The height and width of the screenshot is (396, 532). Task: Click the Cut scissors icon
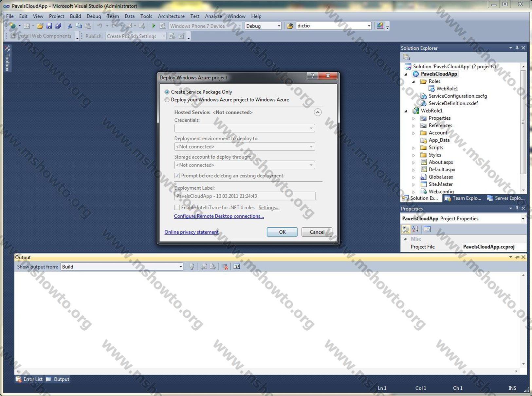click(69, 26)
